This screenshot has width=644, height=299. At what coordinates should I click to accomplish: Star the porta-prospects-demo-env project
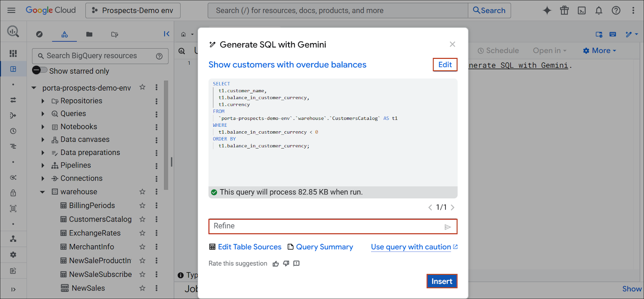(142, 87)
